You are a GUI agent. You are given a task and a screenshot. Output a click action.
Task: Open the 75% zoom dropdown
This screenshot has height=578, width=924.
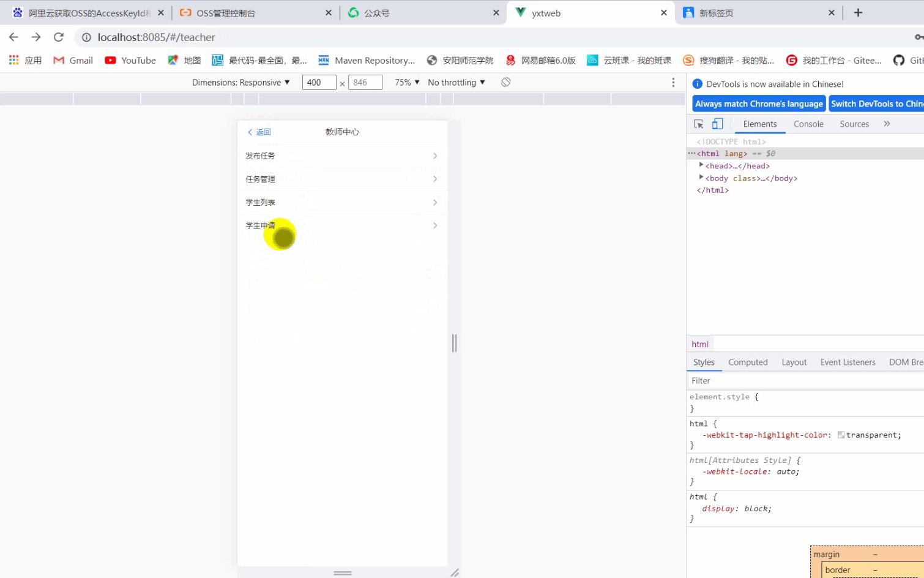point(407,82)
